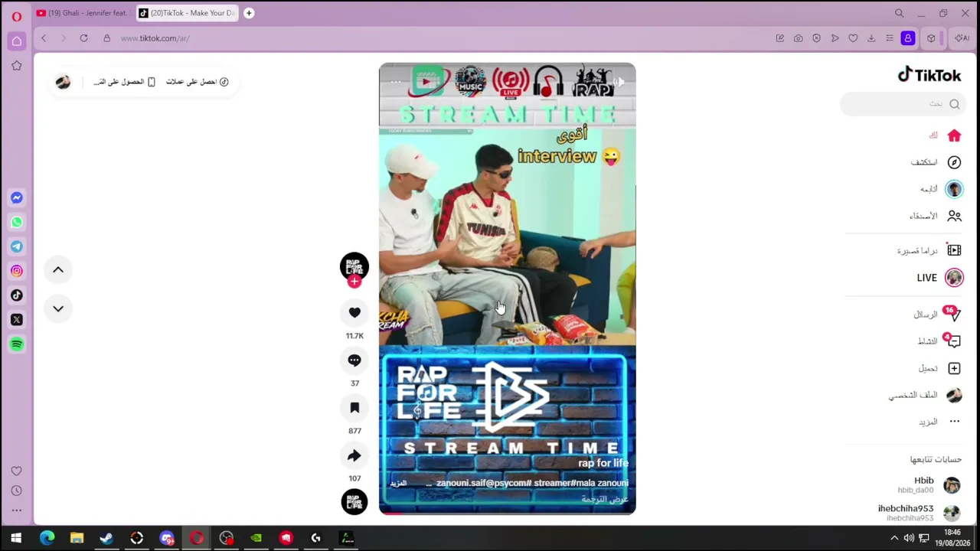
Task: Open Activity notifications icon
Action: tap(953, 341)
